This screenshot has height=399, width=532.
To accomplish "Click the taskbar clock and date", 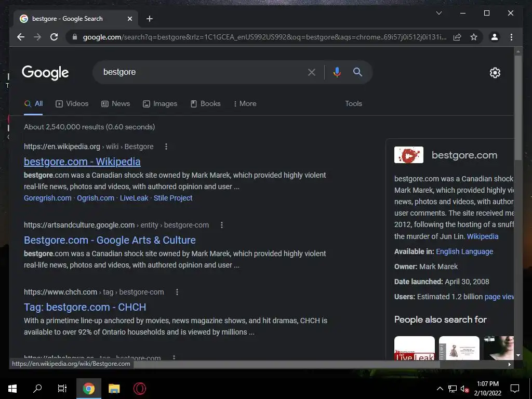I will 487,389.
